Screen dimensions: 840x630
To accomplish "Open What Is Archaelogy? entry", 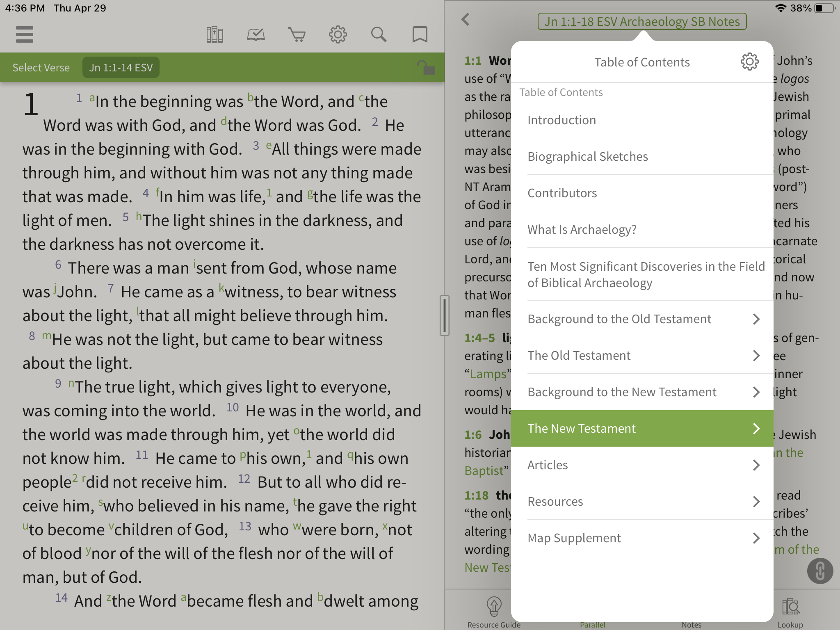I will (x=642, y=229).
